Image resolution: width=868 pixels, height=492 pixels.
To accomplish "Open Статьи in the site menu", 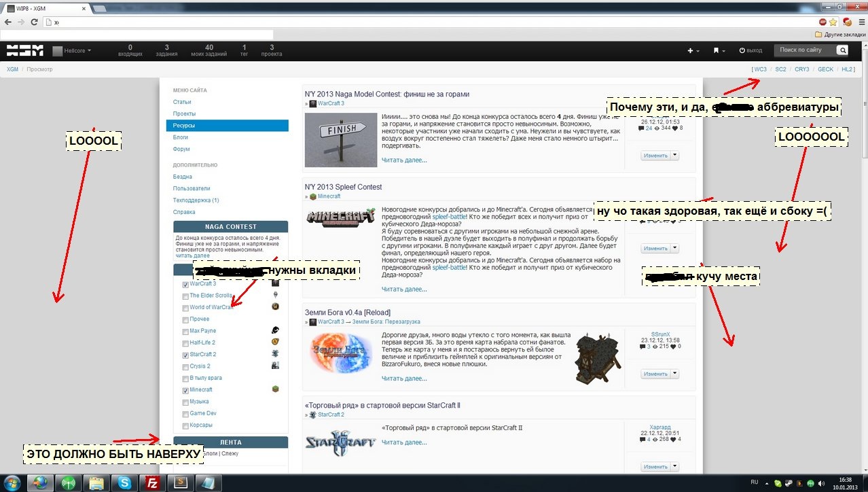I will click(182, 102).
